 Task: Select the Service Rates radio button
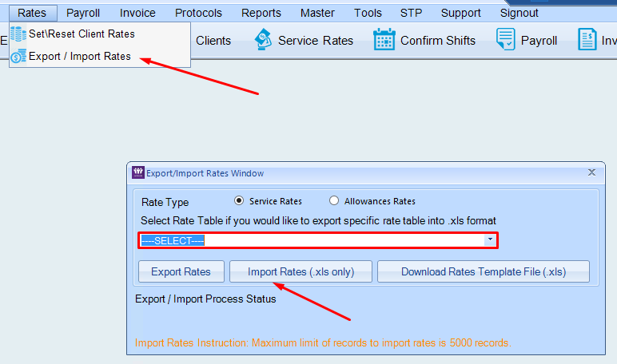(x=239, y=201)
